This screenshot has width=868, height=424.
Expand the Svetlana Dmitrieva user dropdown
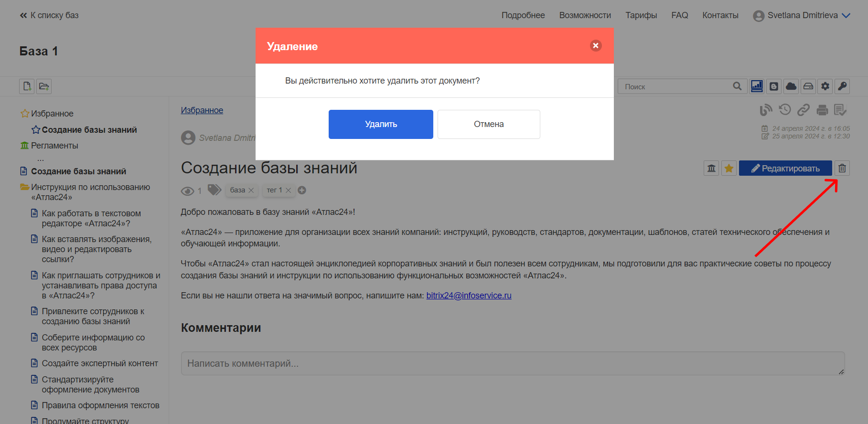pyautogui.click(x=802, y=15)
